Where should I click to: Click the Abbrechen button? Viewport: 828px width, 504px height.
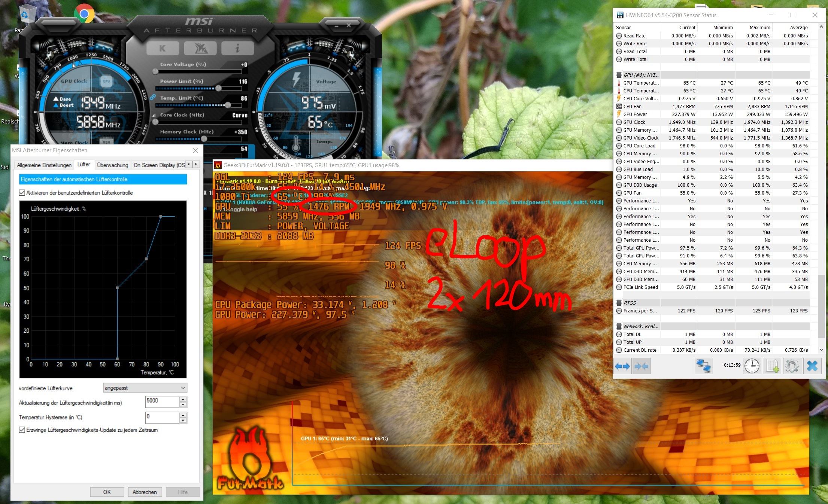click(x=145, y=492)
